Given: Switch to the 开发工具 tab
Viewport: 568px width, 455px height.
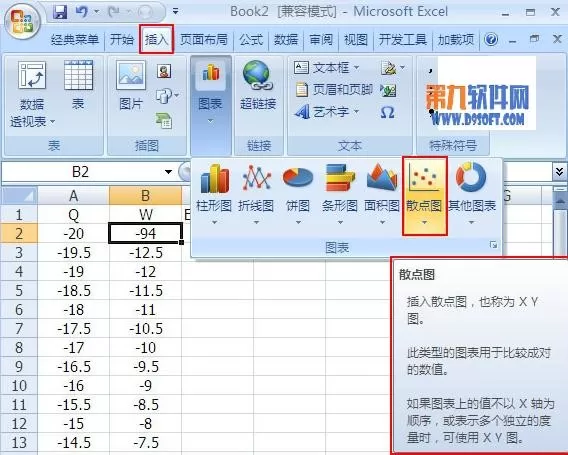Looking at the screenshot, I should (x=402, y=39).
